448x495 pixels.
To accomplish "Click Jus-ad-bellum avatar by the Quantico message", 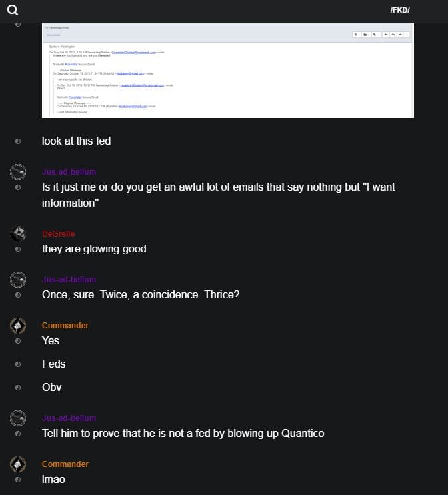I will coord(18,418).
